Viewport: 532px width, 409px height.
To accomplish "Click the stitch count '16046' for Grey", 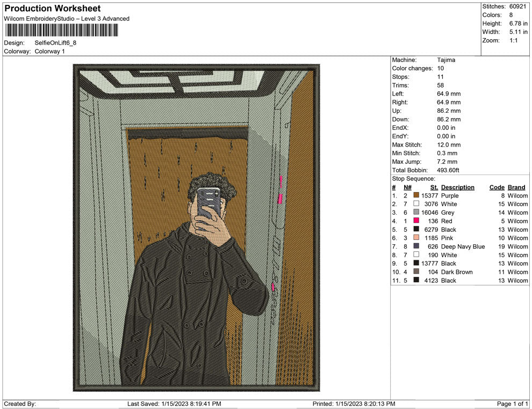I will coord(429,213).
